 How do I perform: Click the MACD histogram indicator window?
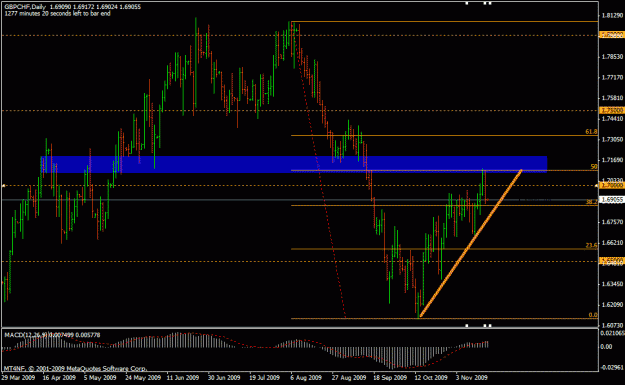(300, 350)
